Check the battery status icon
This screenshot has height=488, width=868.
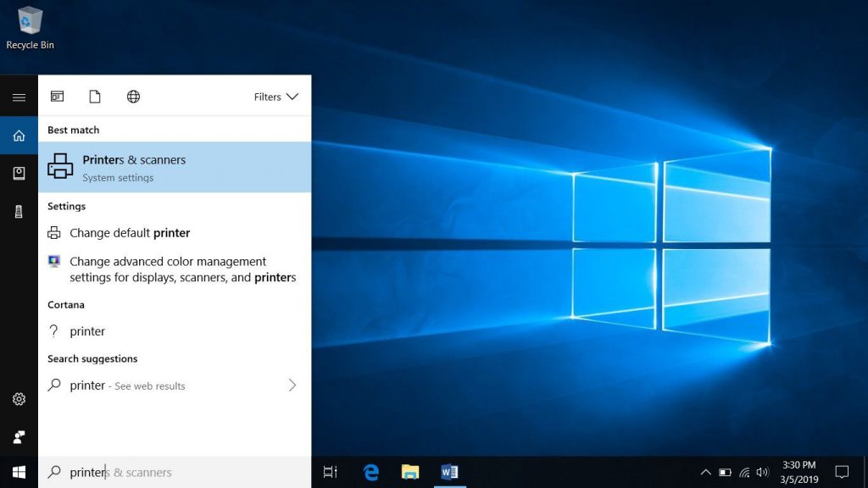726,473
